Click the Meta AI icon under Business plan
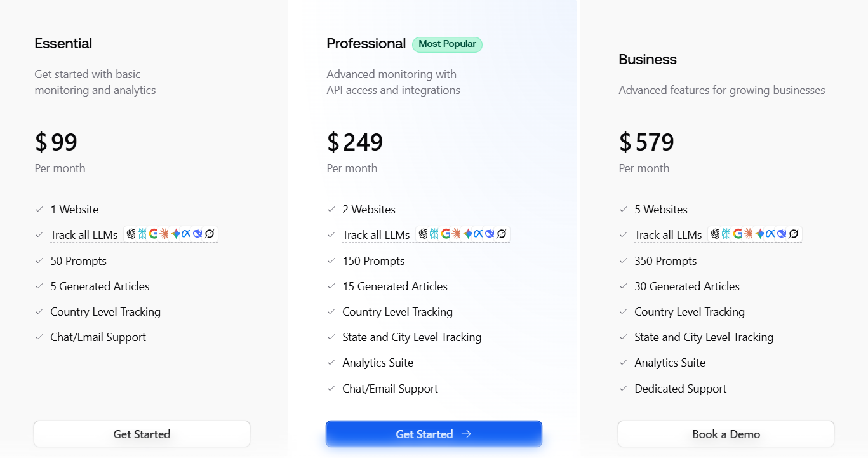868x458 pixels. click(770, 234)
